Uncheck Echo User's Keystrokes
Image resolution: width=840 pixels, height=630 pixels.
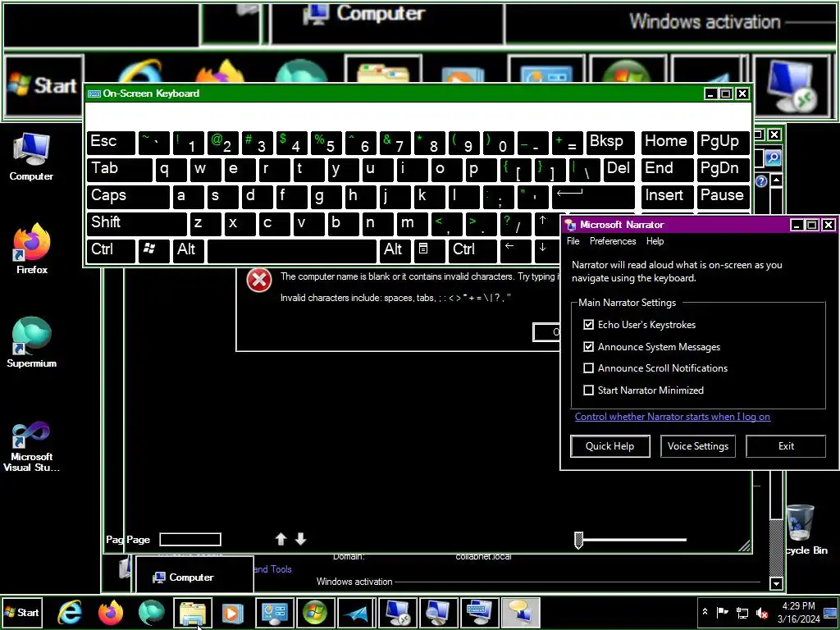589,325
